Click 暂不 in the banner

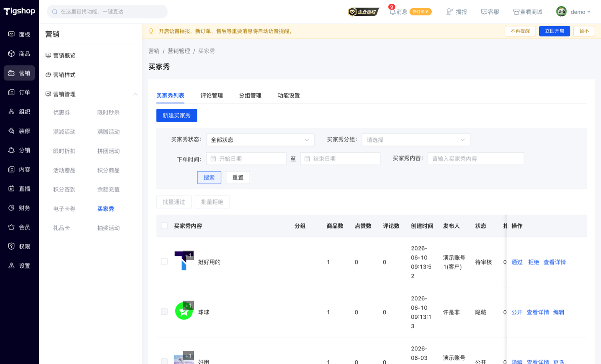tap(584, 31)
